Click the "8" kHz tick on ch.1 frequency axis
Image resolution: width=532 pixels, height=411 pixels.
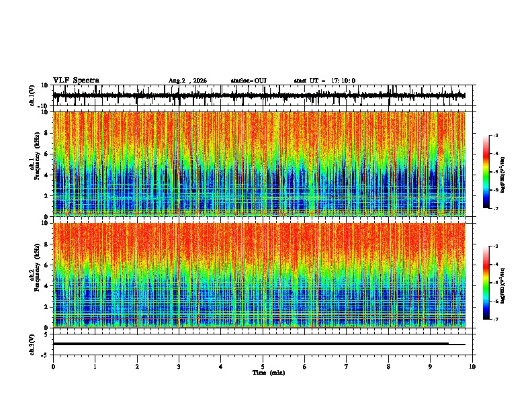(x=46, y=133)
